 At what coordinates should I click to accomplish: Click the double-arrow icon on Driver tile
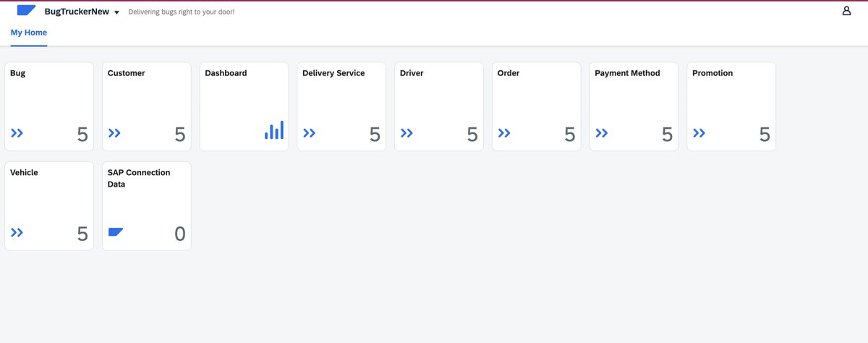coord(407,133)
